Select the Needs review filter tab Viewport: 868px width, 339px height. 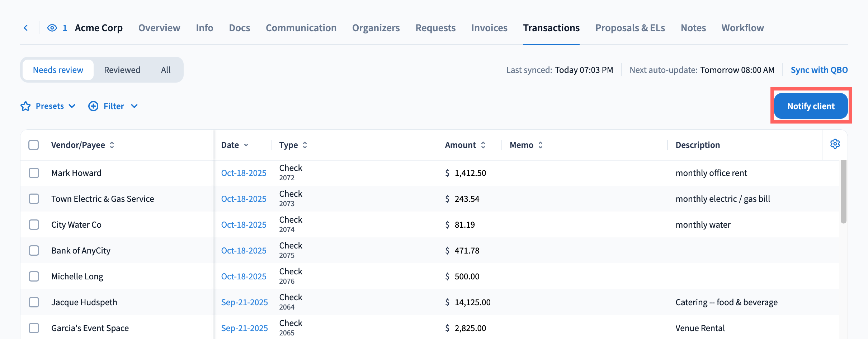click(x=58, y=70)
